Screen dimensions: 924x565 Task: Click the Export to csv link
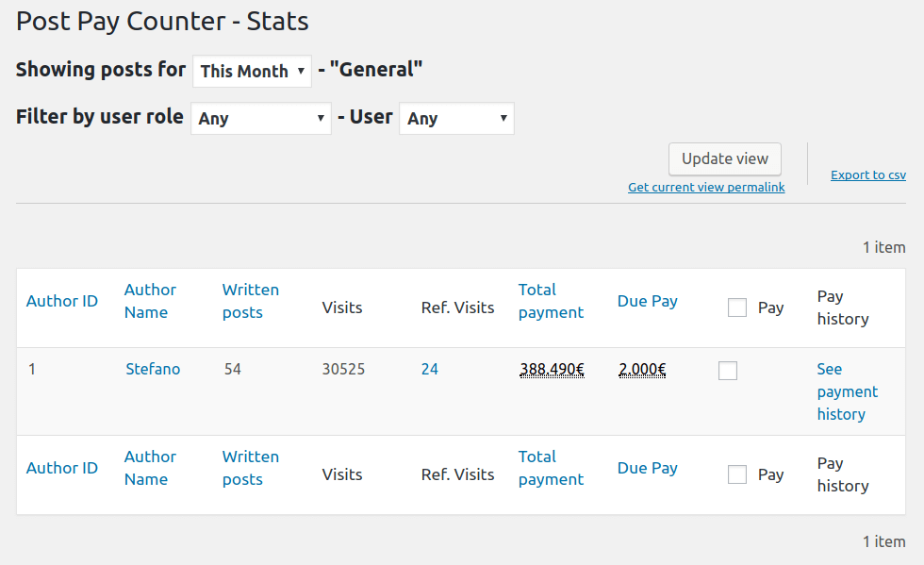pyautogui.click(x=868, y=175)
